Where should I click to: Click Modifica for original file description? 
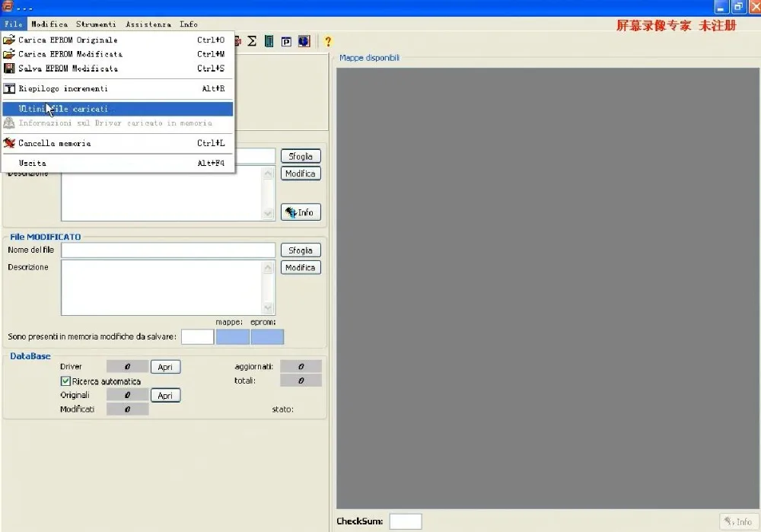coord(301,174)
